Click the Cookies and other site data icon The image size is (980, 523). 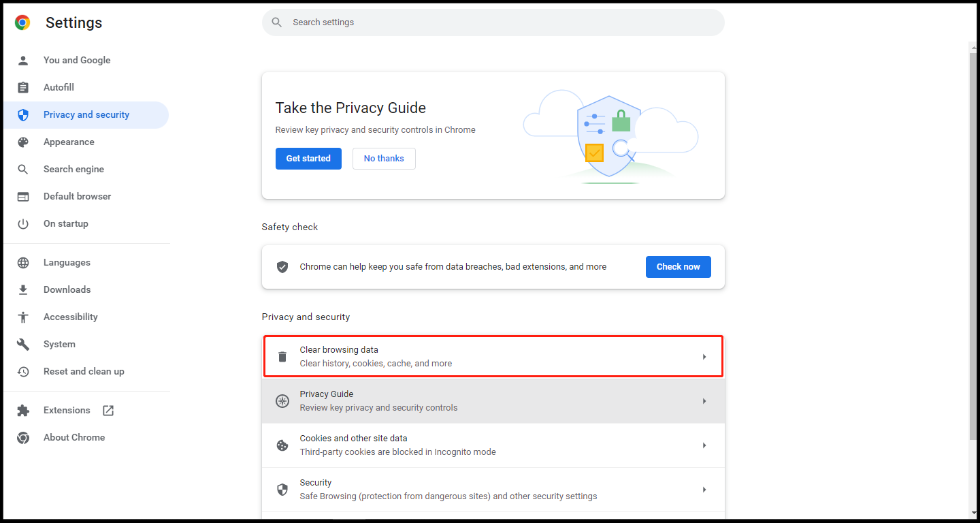(282, 445)
